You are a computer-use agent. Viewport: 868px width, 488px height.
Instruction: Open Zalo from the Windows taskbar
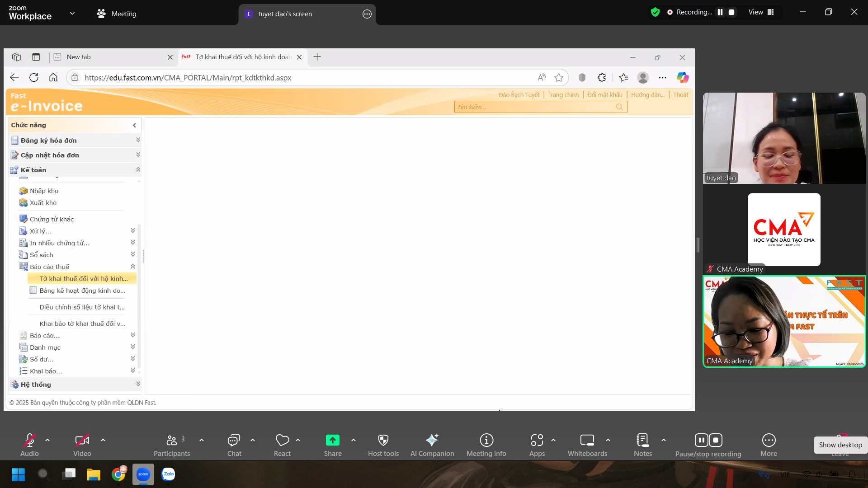tap(168, 474)
